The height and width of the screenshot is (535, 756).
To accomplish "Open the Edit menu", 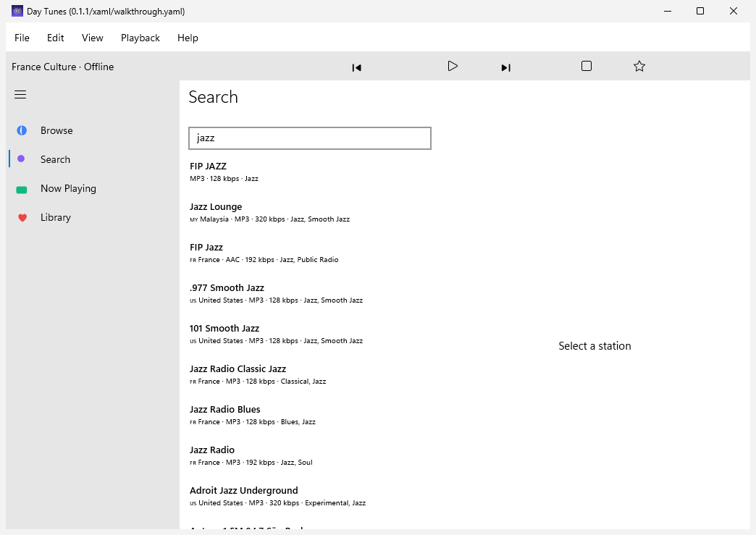I will (x=56, y=38).
